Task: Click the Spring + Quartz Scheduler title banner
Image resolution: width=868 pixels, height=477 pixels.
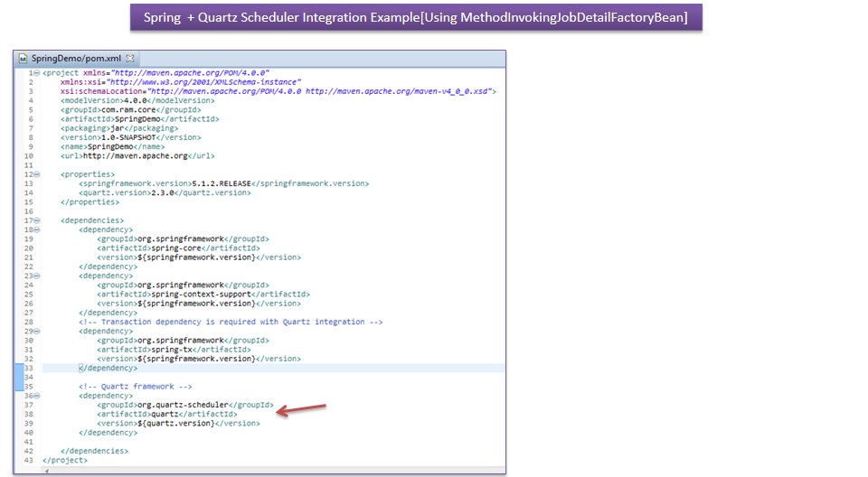Action: (x=416, y=17)
